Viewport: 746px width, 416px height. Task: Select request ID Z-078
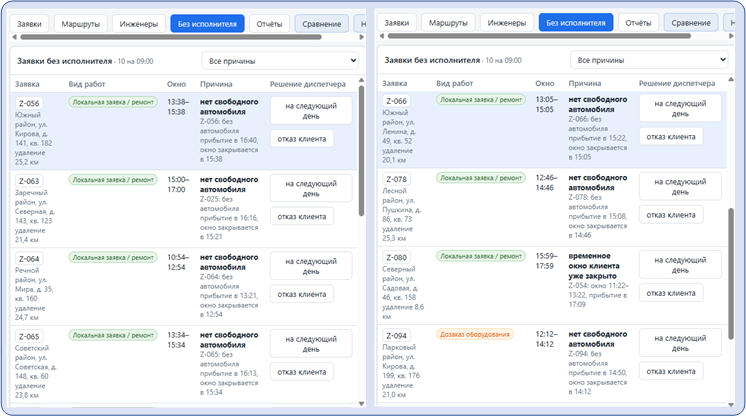point(396,179)
